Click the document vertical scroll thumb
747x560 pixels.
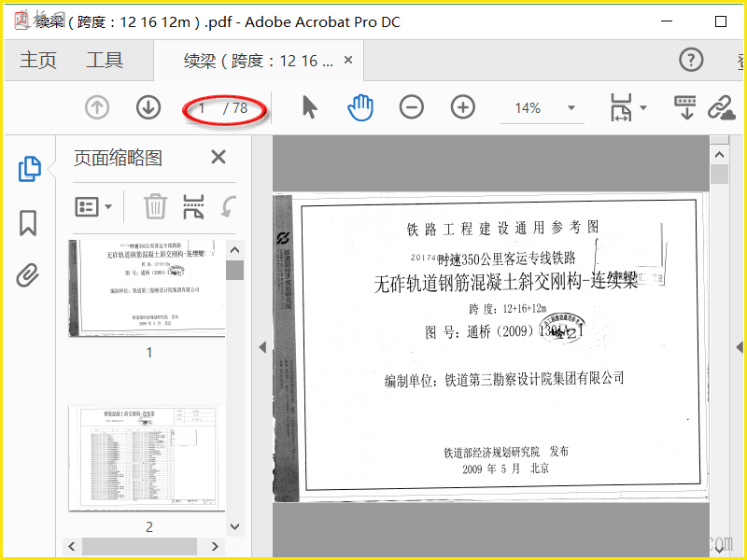(719, 174)
